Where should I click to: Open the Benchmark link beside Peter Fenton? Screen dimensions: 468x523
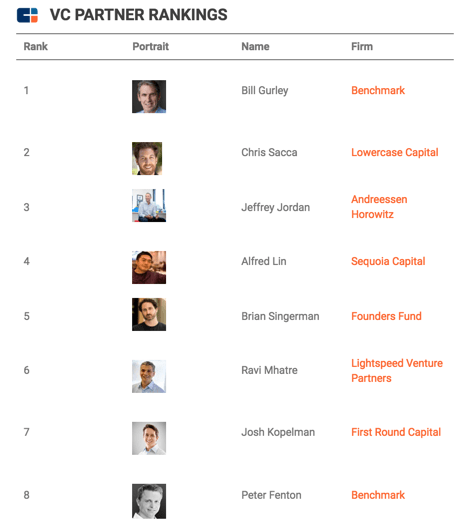(x=378, y=495)
